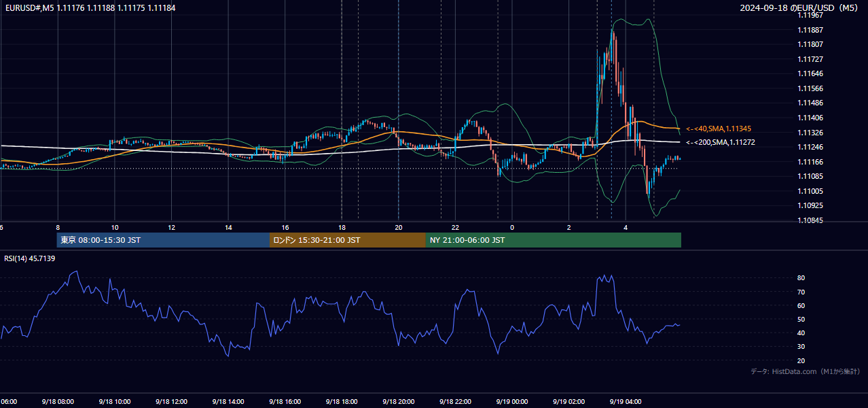Select the 9/19 00:00 time label
The height and width of the screenshot is (408, 868).
click(x=512, y=402)
